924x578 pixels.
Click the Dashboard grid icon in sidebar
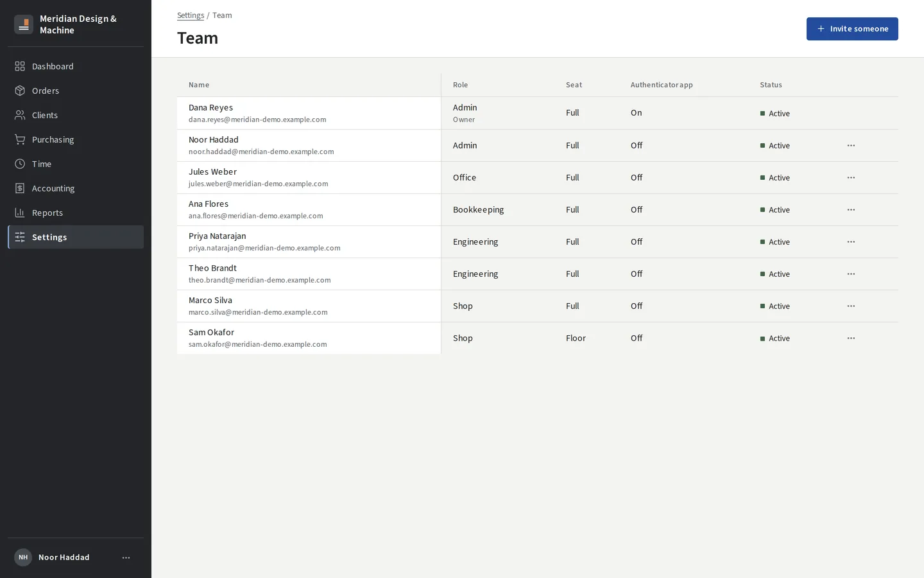coord(20,66)
